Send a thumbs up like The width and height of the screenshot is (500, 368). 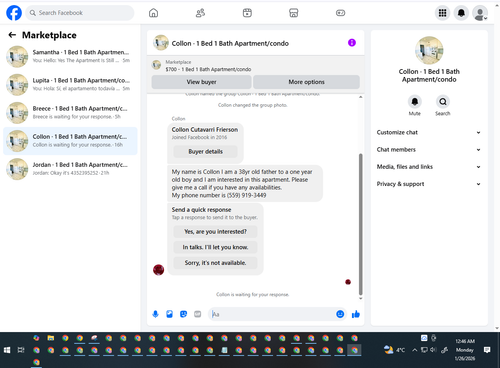(x=356, y=314)
